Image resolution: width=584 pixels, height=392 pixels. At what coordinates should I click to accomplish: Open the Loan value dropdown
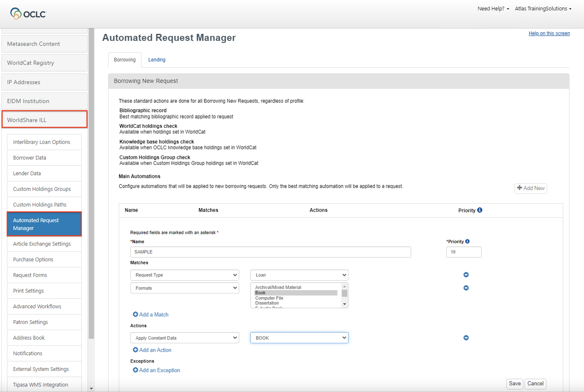[299, 275]
